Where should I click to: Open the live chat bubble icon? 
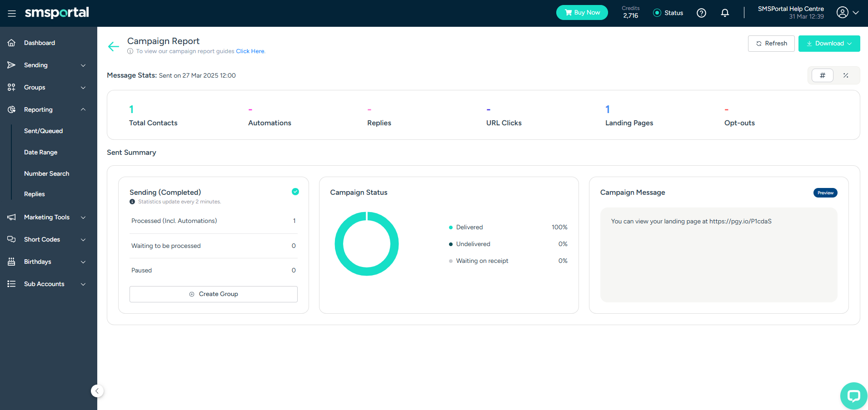click(853, 396)
